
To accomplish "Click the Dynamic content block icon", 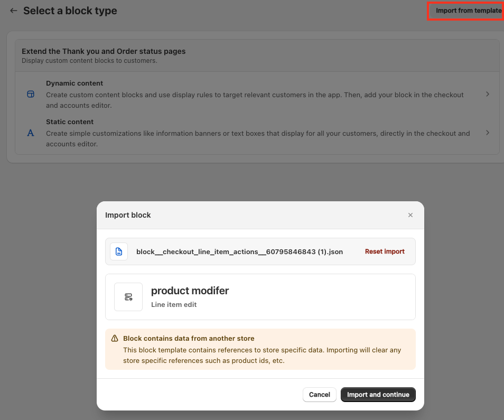I will click(x=31, y=94).
